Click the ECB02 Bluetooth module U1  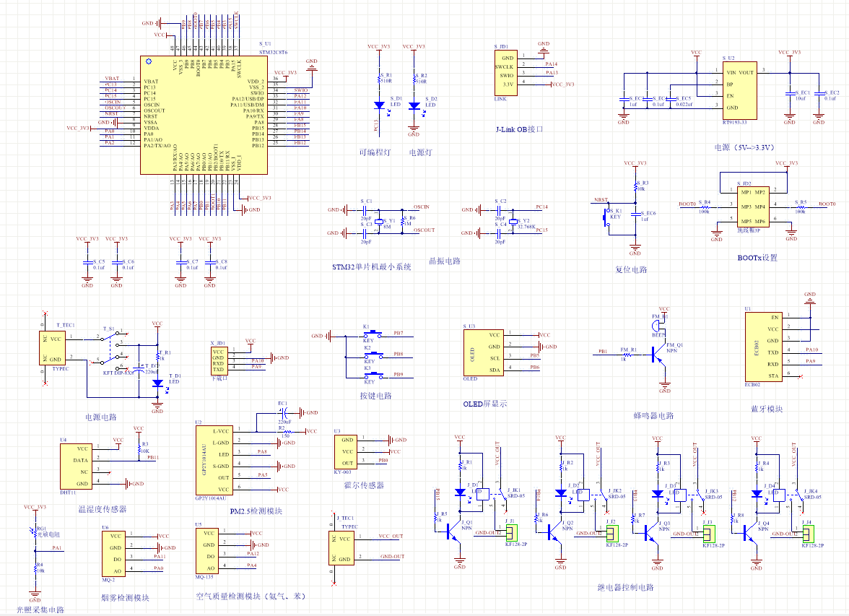[x=764, y=347]
